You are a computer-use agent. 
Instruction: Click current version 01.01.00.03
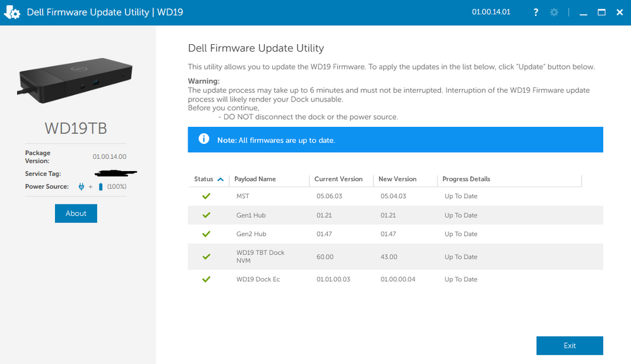point(334,279)
